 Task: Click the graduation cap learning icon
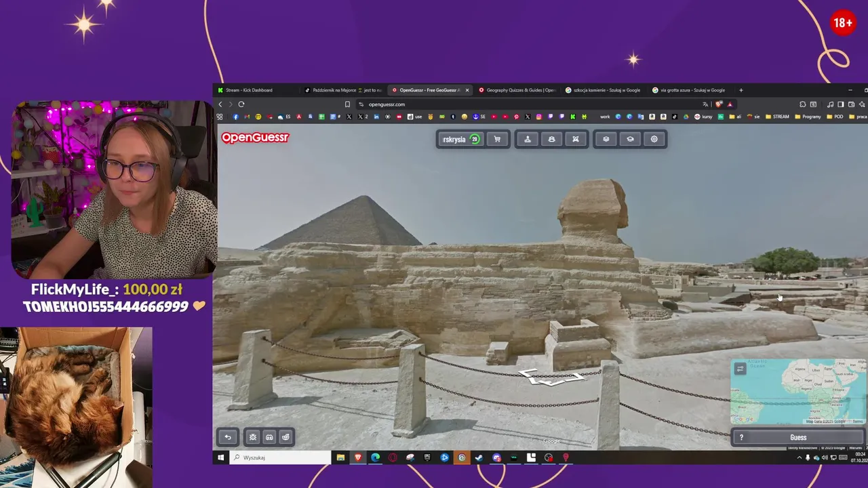(x=630, y=139)
